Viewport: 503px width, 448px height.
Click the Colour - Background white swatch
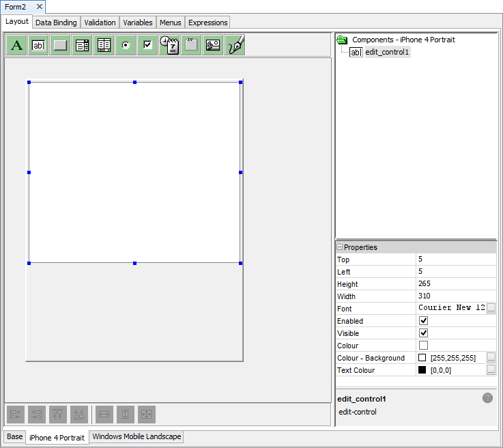tap(422, 358)
